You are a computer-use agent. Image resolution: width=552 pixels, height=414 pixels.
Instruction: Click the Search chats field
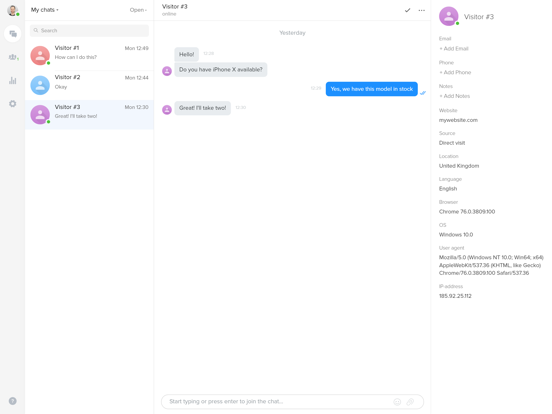[89, 30]
